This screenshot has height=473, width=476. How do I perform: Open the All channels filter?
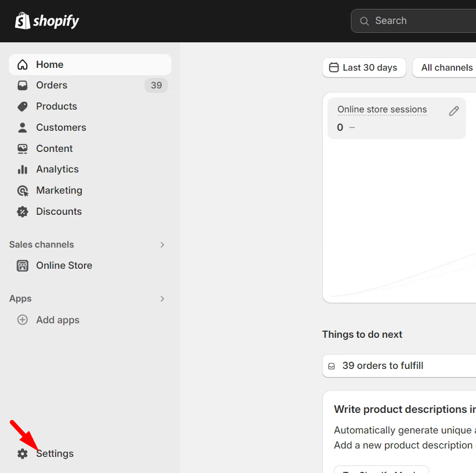pyautogui.click(x=446, y=68)
